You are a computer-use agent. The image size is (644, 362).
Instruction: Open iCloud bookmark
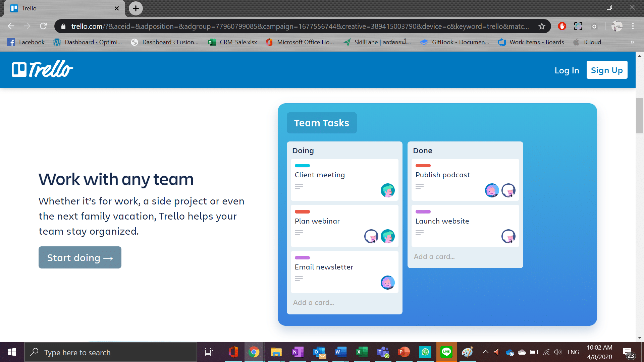[x=587, y=42]
